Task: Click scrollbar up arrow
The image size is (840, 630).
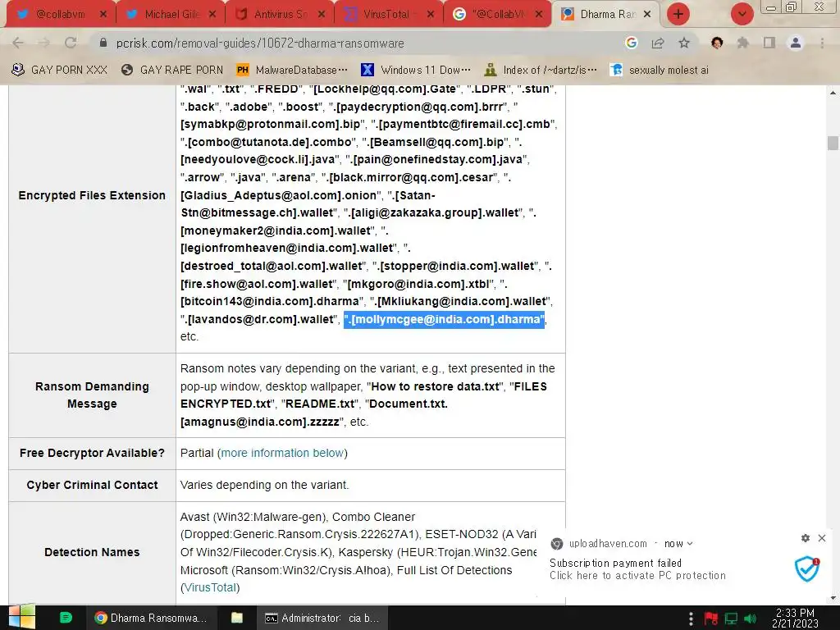Action: pos(833,93)
